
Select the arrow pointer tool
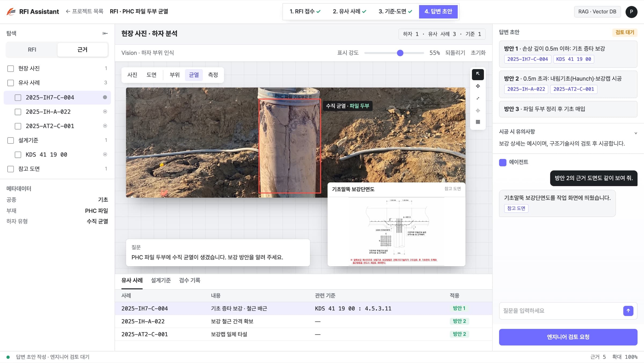tap(478, 74)
